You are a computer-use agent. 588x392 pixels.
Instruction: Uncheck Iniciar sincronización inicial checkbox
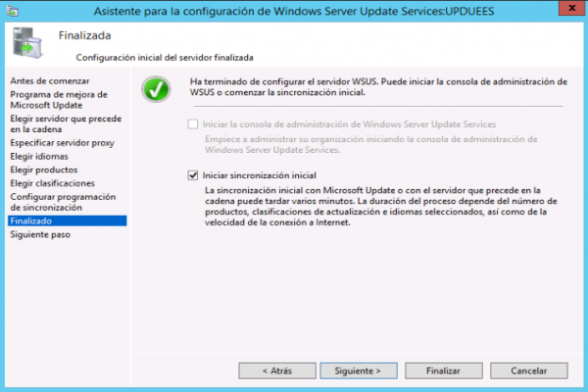click(x=193, y=175)
